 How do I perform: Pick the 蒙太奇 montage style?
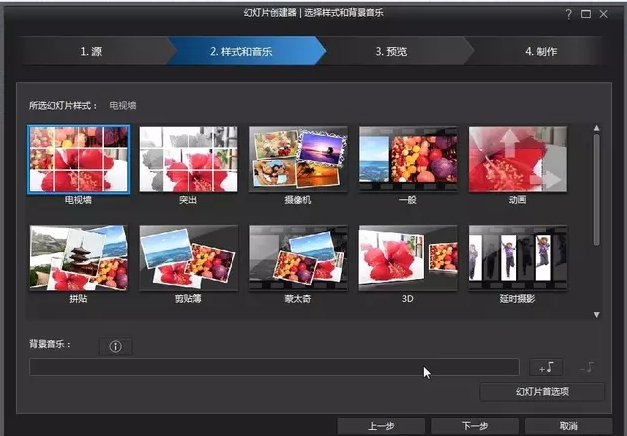(298, 258)
